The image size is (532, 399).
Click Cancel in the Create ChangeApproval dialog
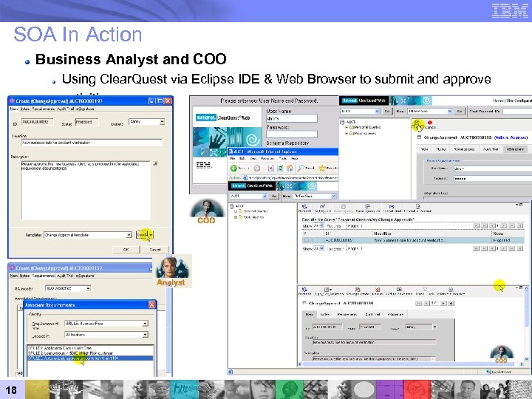pos(155,250)
